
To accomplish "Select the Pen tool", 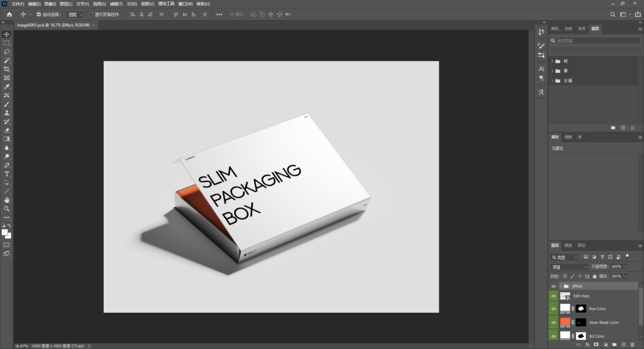I will pyautogui.click(x=6, y=165).
